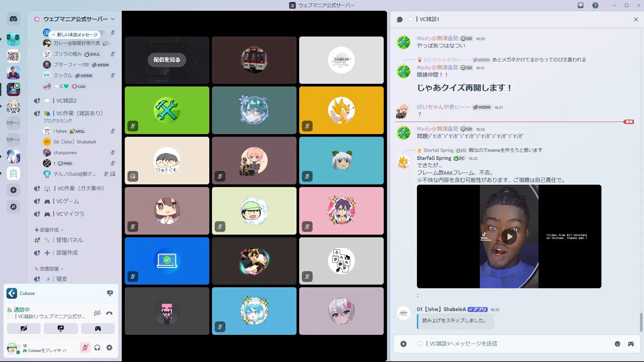Click the add a server plus icon
This screenshot has height=362, width=644.
pyautogui.click(x=13, y=190)
